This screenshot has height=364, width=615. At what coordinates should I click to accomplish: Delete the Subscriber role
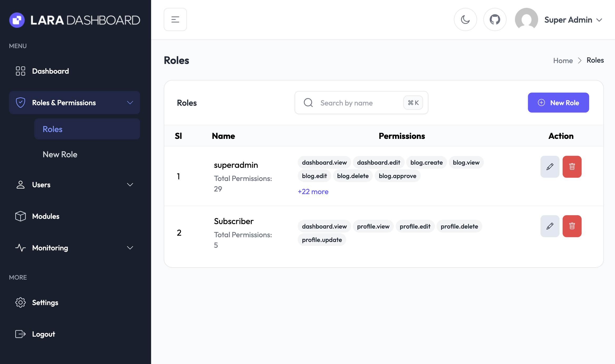[572, 226]
